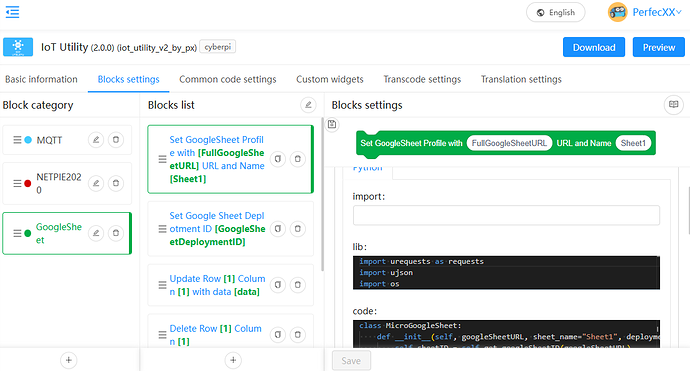Click the Download button

(x=594, y=47)
